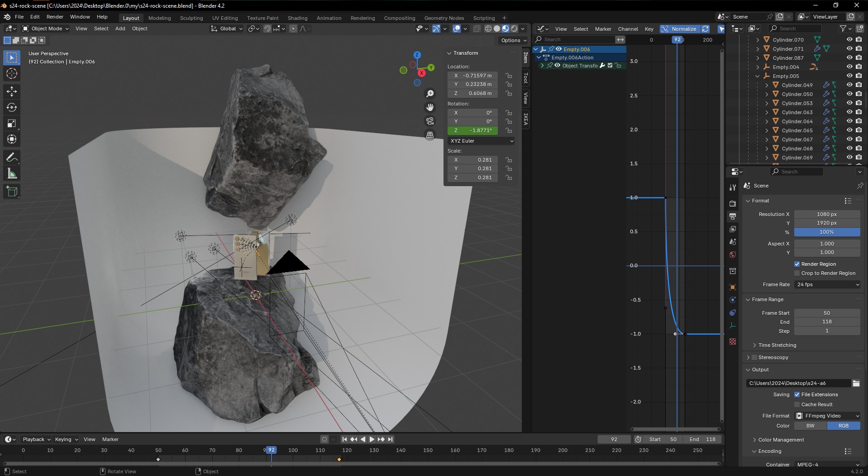Open the Texture properties tab icon
Image resolution: width=868 pixels, height=476 pixels.
click(733, 341)
